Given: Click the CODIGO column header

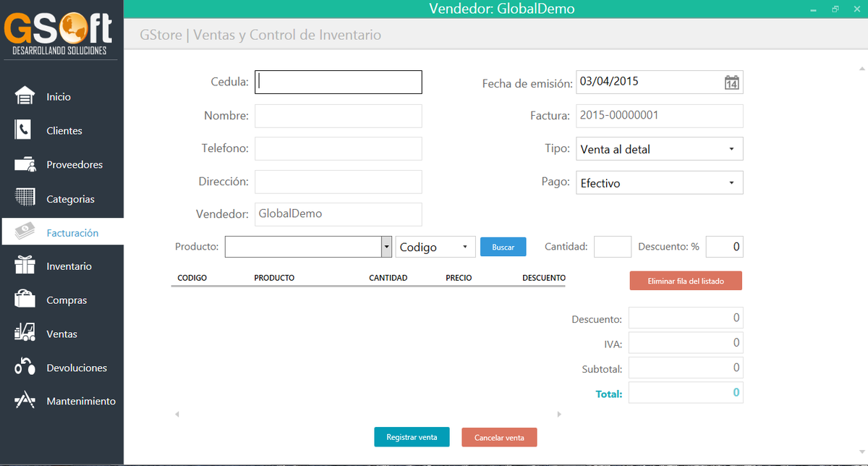Looking at the screenshot, I should coord(192,278).
